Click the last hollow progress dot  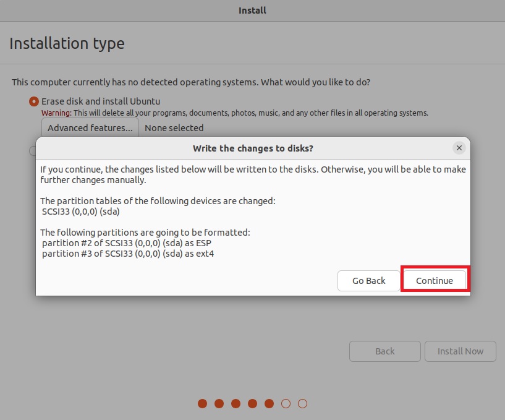tap(302, 403)
